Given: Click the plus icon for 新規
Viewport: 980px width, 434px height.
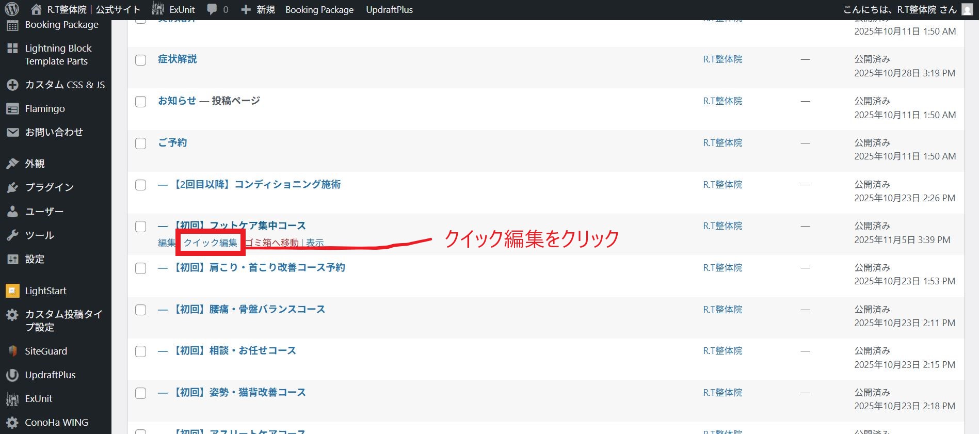Looking at the screenshot, I should coord(246,9).
